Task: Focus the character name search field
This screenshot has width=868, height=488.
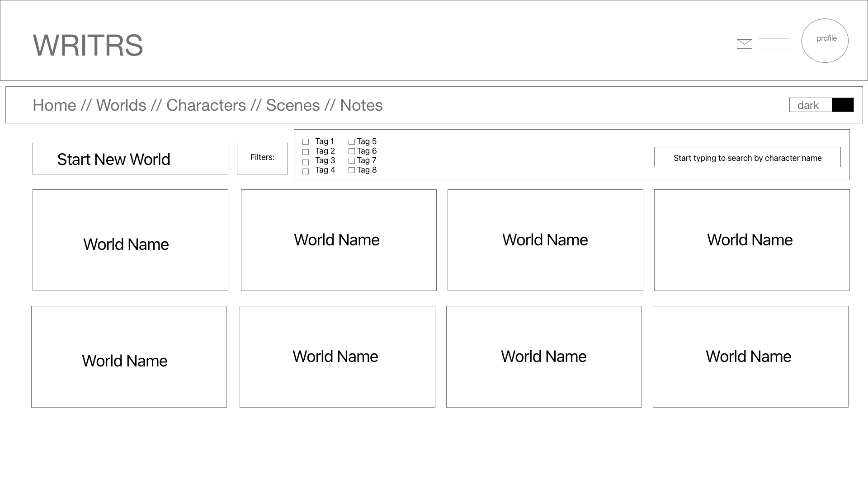Action: 747,157
